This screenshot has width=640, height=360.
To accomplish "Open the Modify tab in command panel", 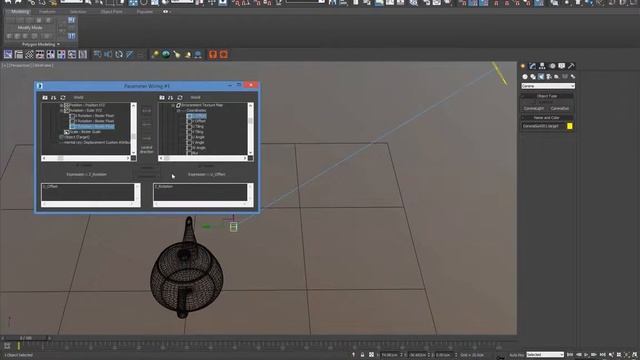I will coord(532,66).
